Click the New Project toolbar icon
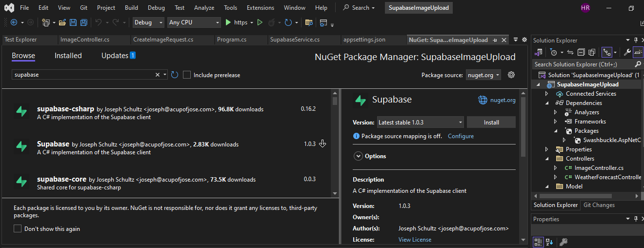The image size is (644, 248). point(46,22)
